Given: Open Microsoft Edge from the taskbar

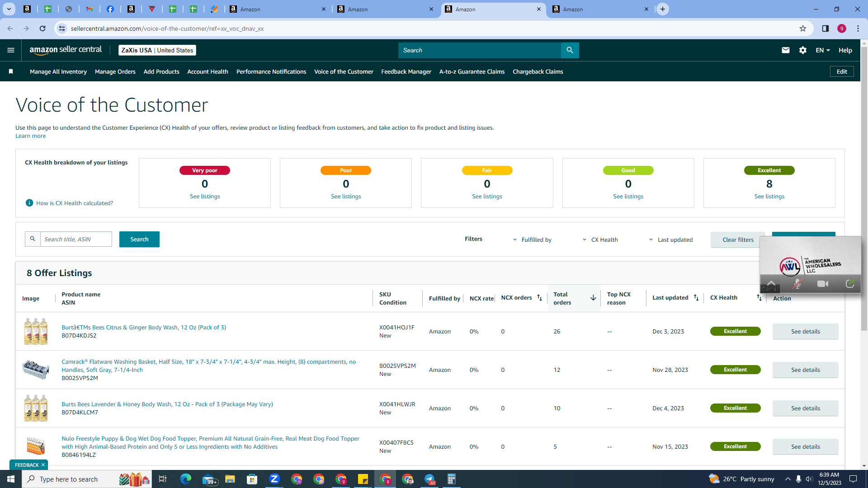Looking at the screenshot, I should click(186, 479).
